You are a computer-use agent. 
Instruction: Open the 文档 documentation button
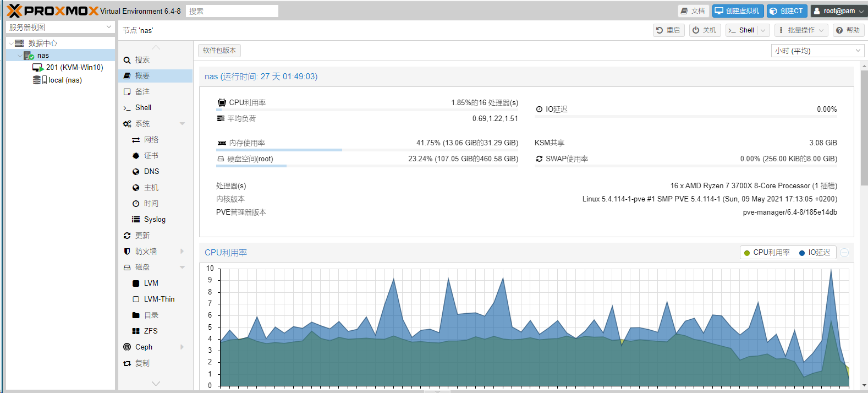coord(693,11)
